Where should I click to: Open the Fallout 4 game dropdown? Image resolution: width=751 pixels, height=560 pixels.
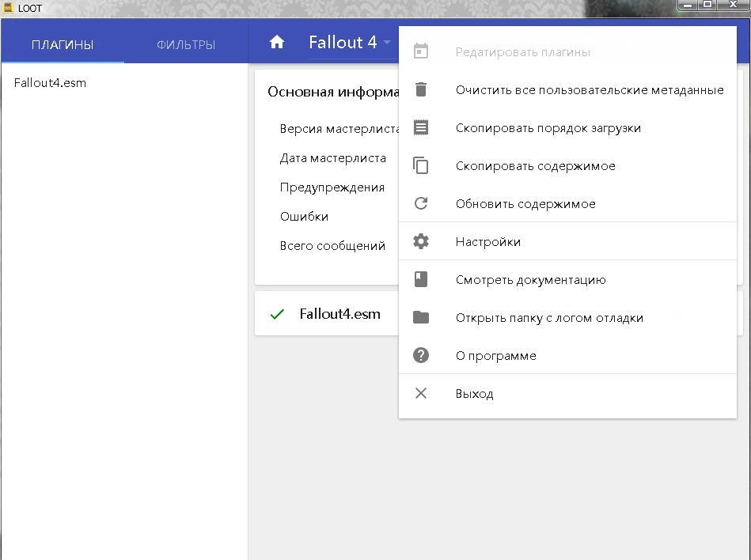point(350,43)
